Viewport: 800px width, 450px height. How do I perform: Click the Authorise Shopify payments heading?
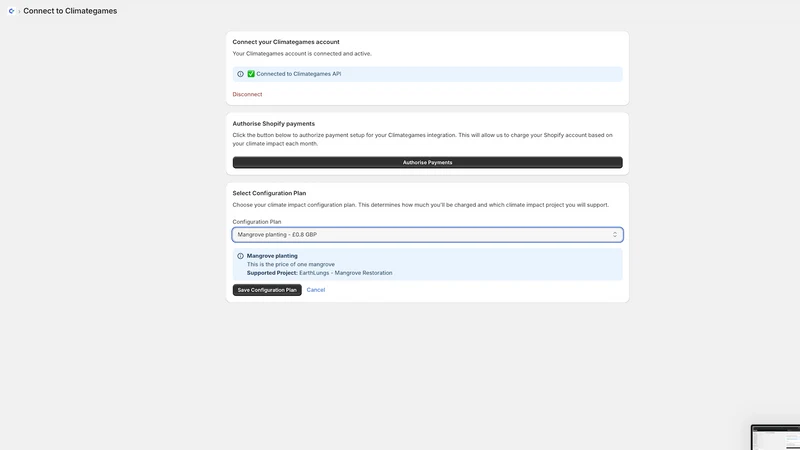(x=273, y=123)
